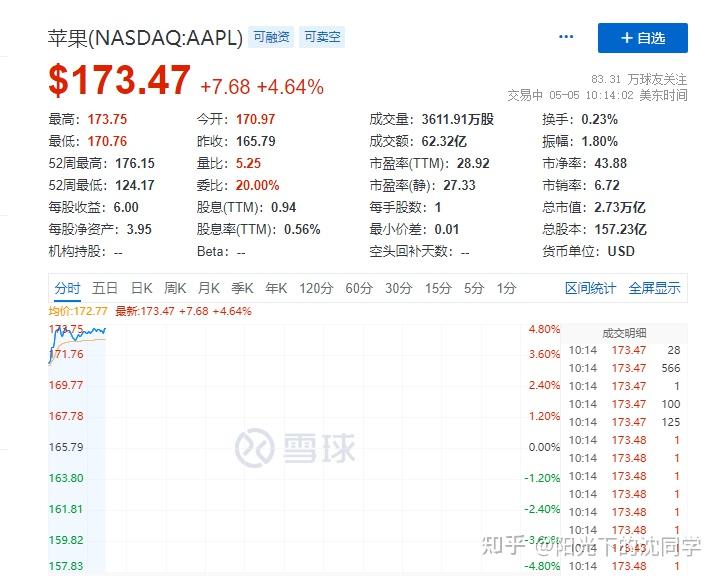Click the 每股净资产 value 3.95
This screenshot has width=719, height=576.
(139, 229)
